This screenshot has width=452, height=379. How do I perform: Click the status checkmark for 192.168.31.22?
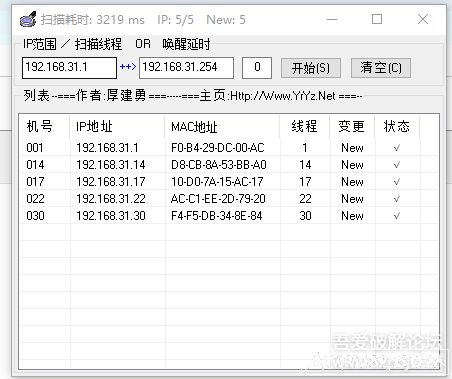click(x=397, y=199)
